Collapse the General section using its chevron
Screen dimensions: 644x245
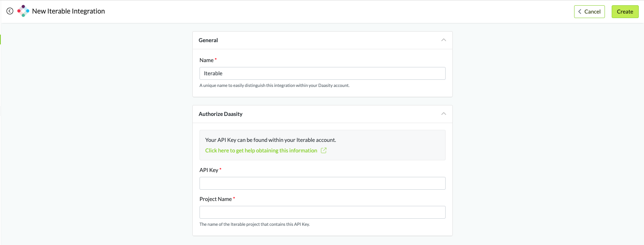(443, 40)
